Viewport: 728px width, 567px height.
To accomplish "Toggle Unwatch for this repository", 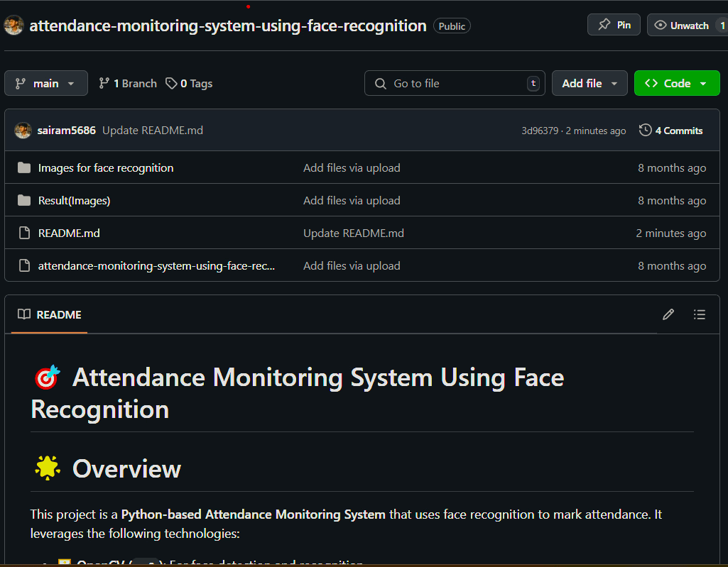I will click(688, 25).
